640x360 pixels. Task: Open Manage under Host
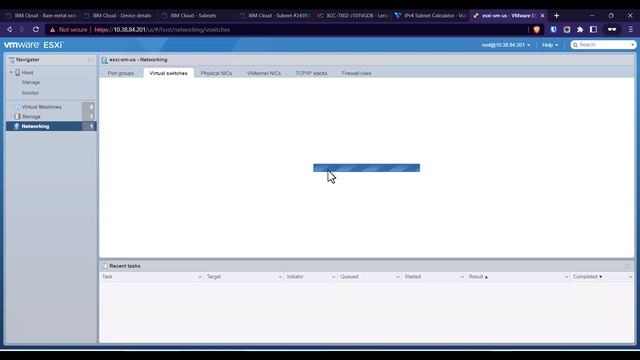tap(31, 82)
